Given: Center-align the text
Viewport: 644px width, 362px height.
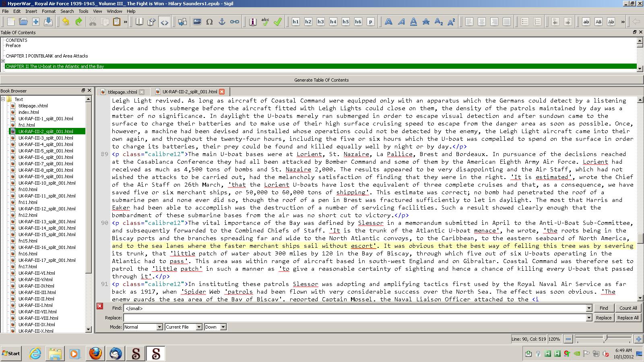Looking at the screenshot, I should [x=482, y=22].
